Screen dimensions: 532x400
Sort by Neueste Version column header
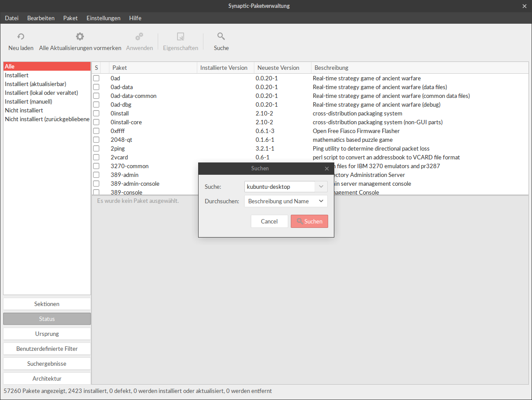point(282,68)
